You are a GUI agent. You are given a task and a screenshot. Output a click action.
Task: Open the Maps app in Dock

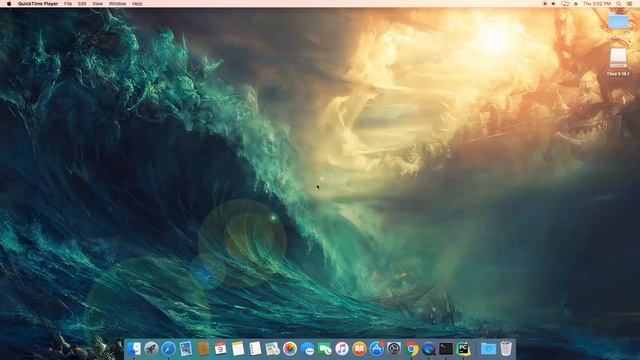coord(272,349)
